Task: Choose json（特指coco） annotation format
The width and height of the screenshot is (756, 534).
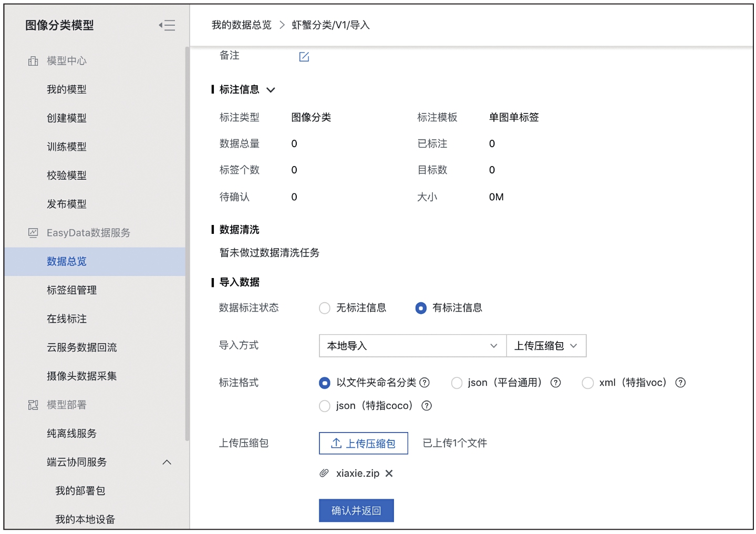Action: pos(325,406)
